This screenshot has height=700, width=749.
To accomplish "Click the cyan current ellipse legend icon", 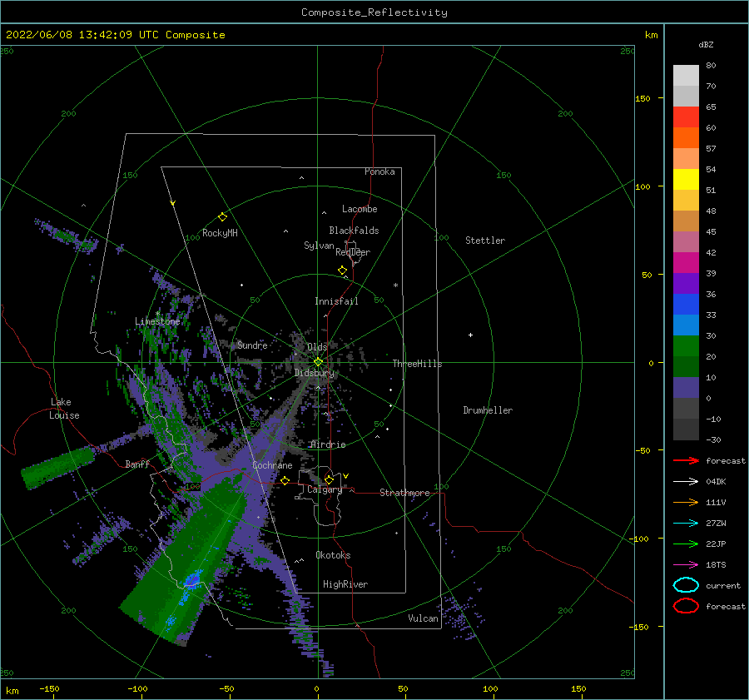I will [686, 585].
